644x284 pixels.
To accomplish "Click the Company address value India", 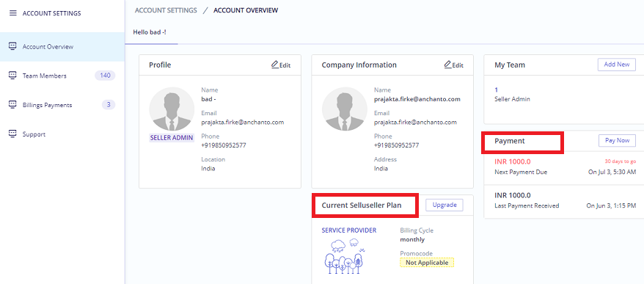I will [x=381, y=169].
